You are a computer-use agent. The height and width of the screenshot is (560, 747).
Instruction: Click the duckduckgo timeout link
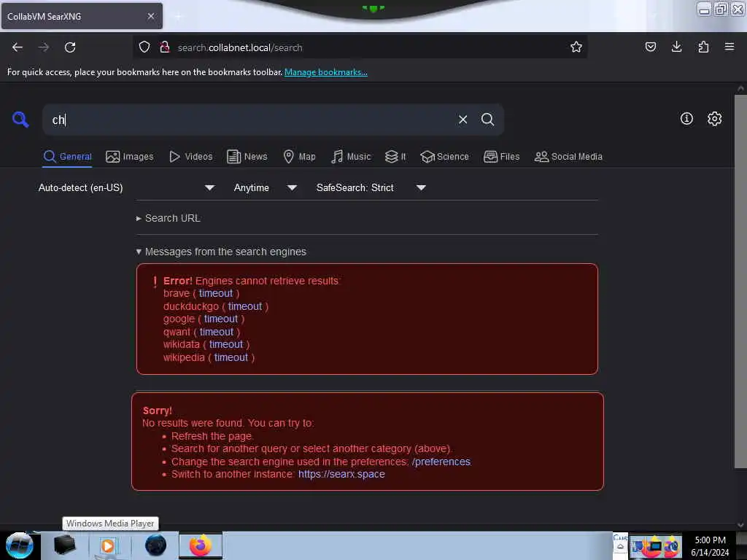tap(245, 306)
